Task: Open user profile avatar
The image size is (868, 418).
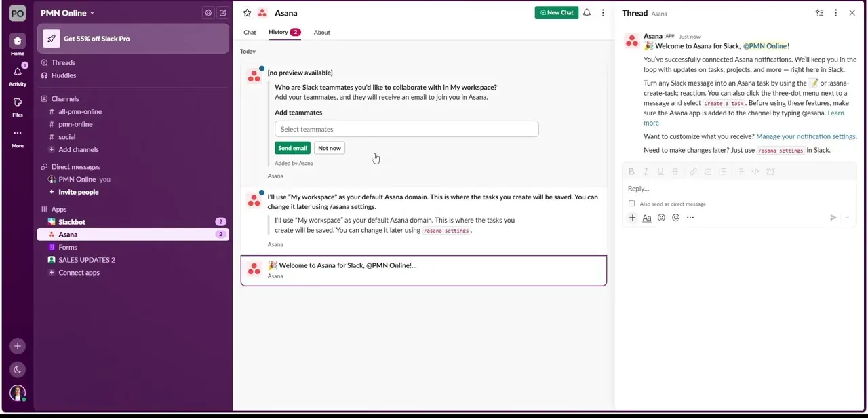Action: click(x=18, y=393)
